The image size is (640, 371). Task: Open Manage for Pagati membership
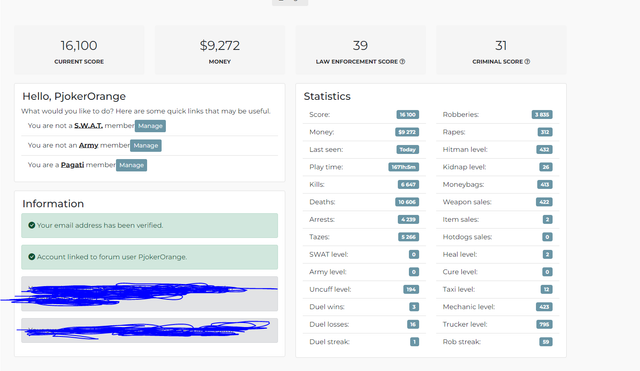(x=131, y=165)
